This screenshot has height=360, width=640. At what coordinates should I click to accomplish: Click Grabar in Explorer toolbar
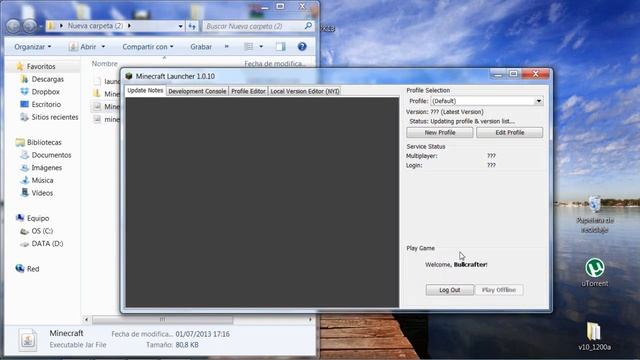[201, 47]
